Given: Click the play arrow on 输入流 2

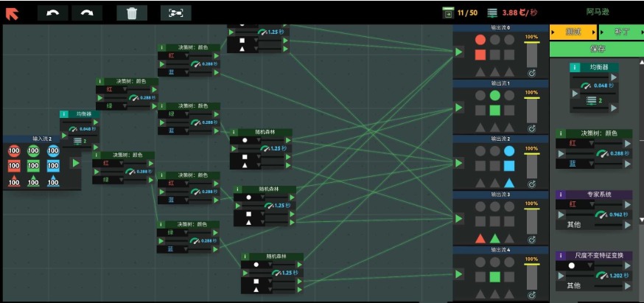Looking at the screenshot, I should pyautogui.click(x=75, y=163).
